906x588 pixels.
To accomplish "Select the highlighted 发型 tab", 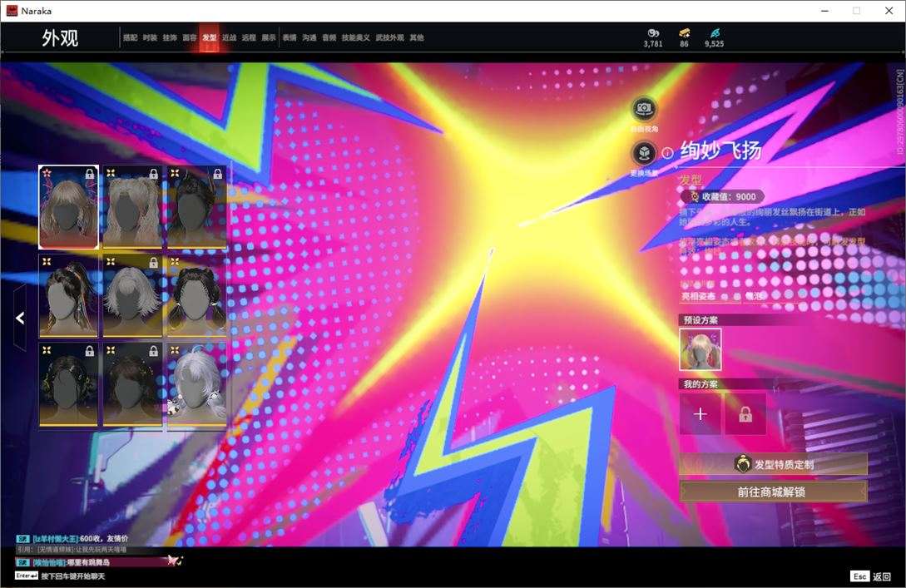I will 209,37.
